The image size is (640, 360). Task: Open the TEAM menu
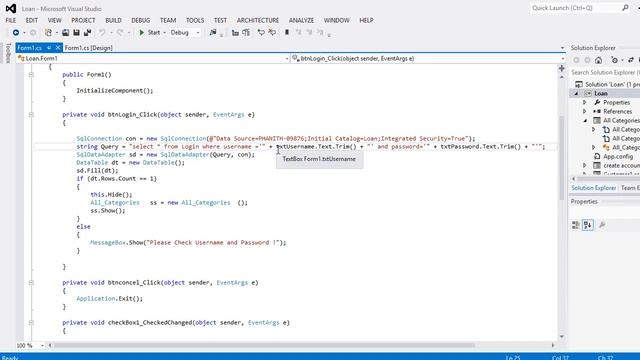coord(168,20)
